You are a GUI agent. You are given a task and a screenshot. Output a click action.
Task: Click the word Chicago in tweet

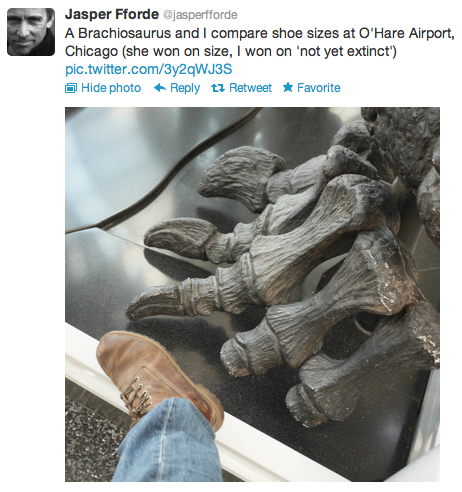pos(91,52)
